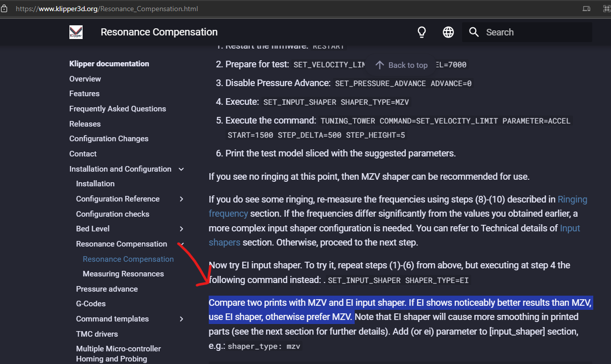Click the Klipper documentation heading

click(109, 64)
